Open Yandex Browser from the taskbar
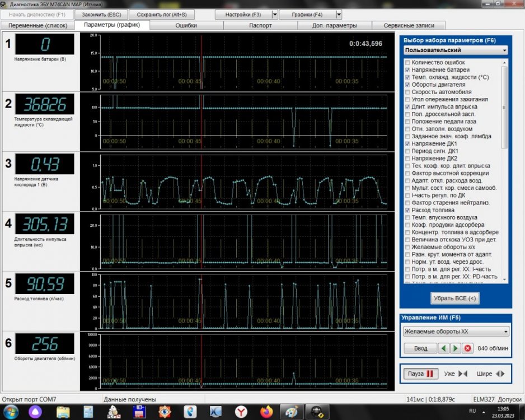 coord(241,412)
